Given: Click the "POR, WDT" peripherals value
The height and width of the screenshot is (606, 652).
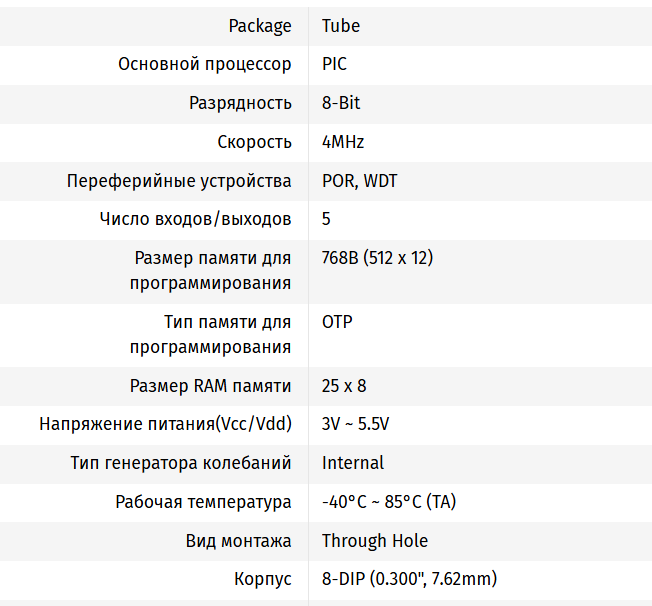Looking at the screenshot, I should [360, 181].
